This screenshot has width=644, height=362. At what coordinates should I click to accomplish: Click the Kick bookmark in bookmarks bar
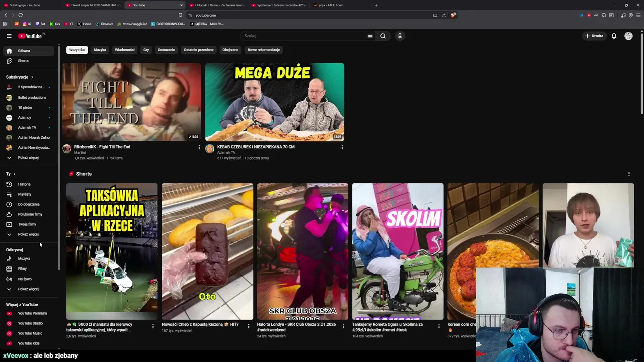click(55, 24)
